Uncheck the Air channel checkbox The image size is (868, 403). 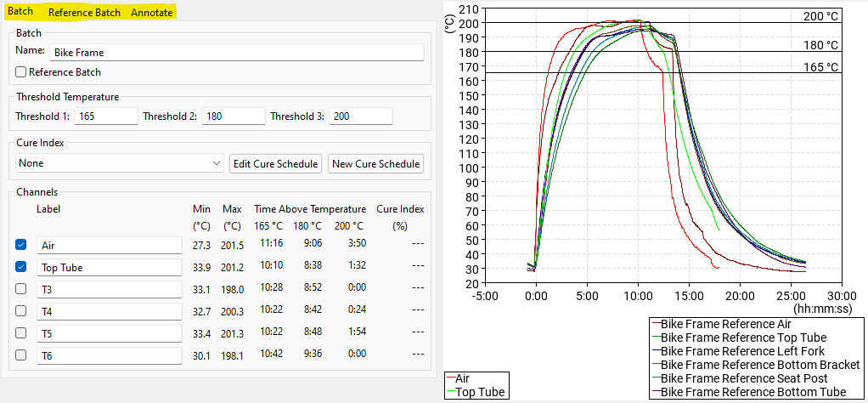click(x=21, y=245)
